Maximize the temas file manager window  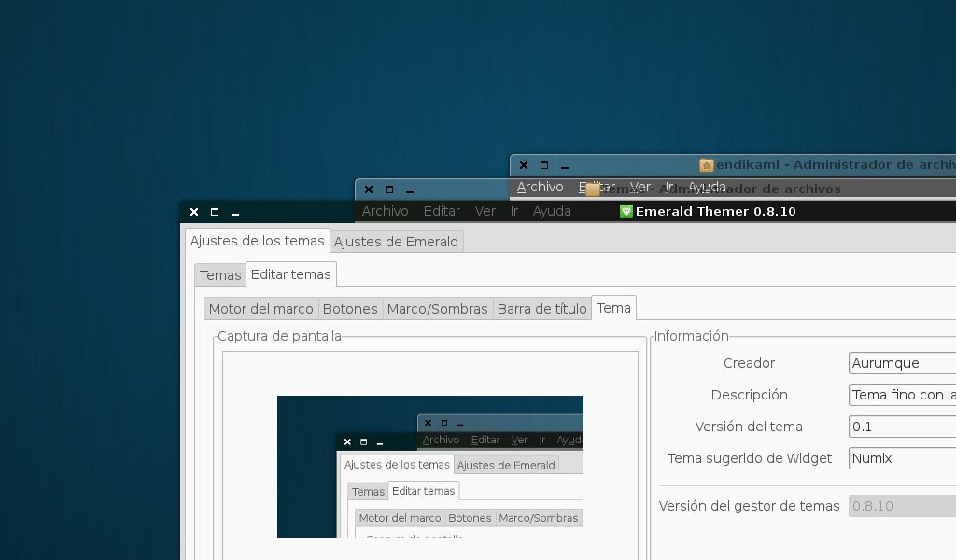coord(389,189)
